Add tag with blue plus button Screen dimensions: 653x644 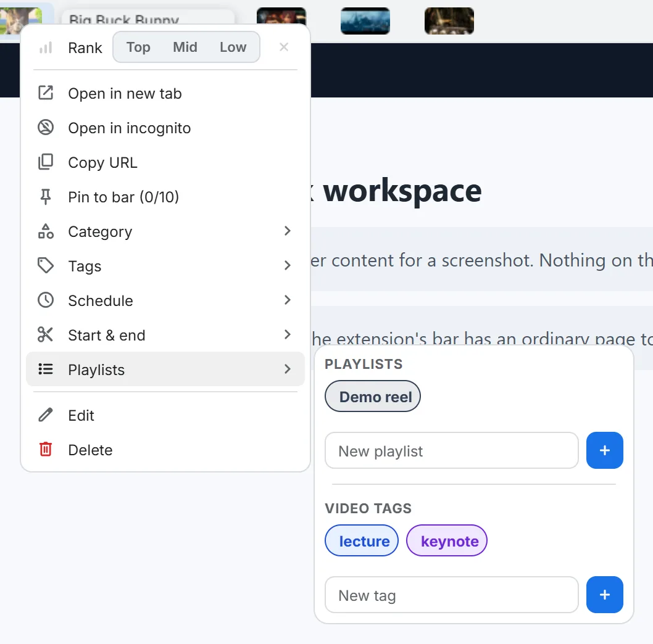point(605,595)
